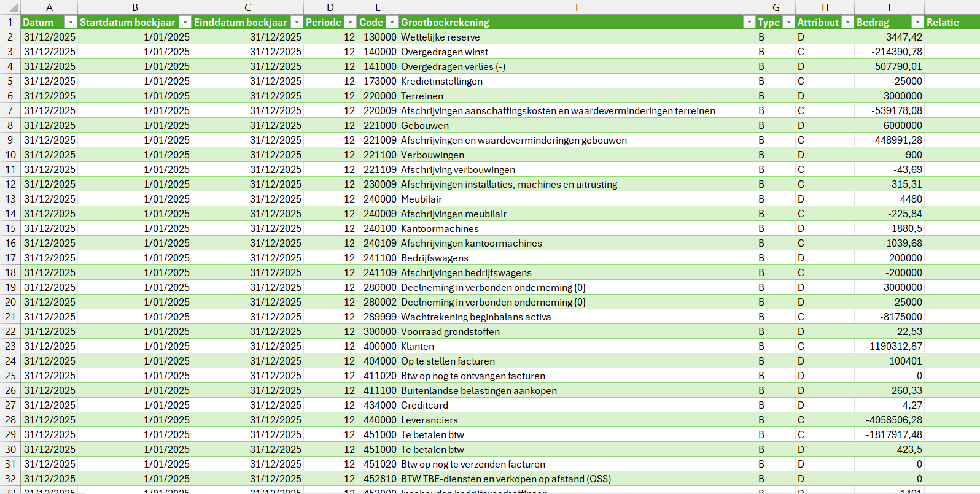980x494 pixels.
Task: Click the cell 'Afschrijvingen bedrijfswagens'
Action: point(577,272)
